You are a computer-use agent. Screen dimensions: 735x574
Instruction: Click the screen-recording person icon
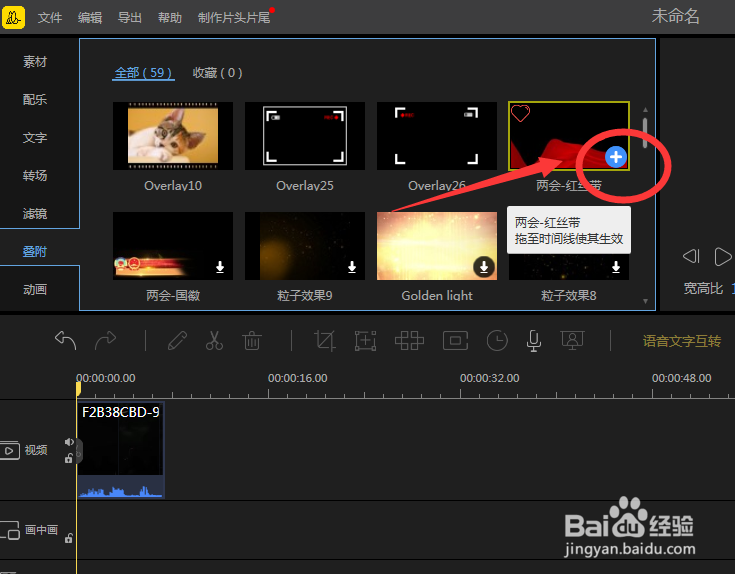(572, 340)
